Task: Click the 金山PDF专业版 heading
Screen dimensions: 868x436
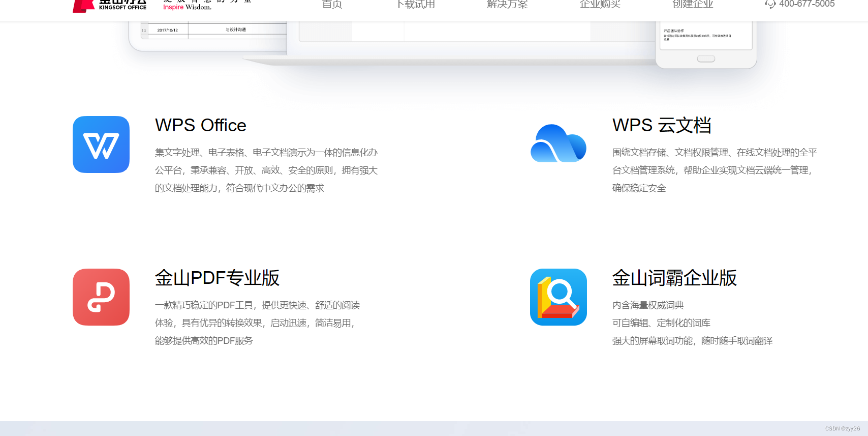Action: tap(218, 278)
